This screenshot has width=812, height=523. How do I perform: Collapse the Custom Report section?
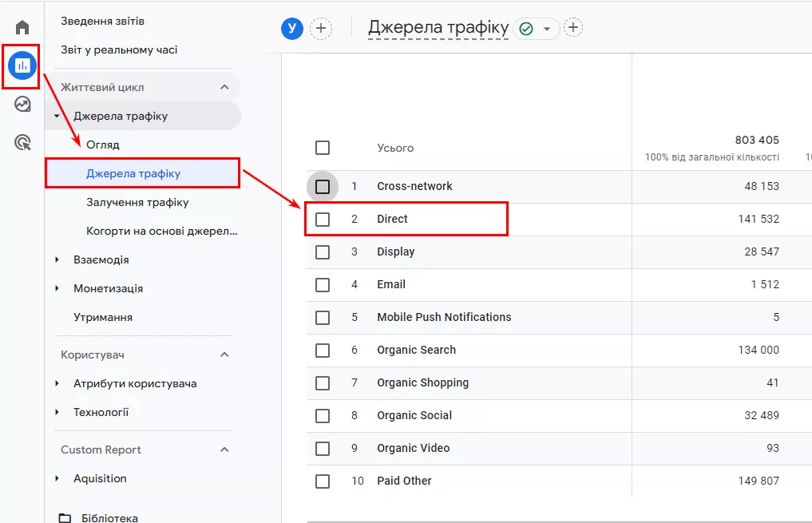click(224, 450)
